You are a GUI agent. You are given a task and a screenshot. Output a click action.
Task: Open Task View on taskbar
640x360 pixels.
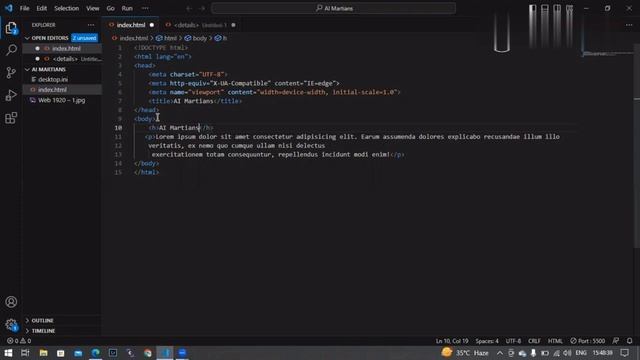tap(25, 353)
